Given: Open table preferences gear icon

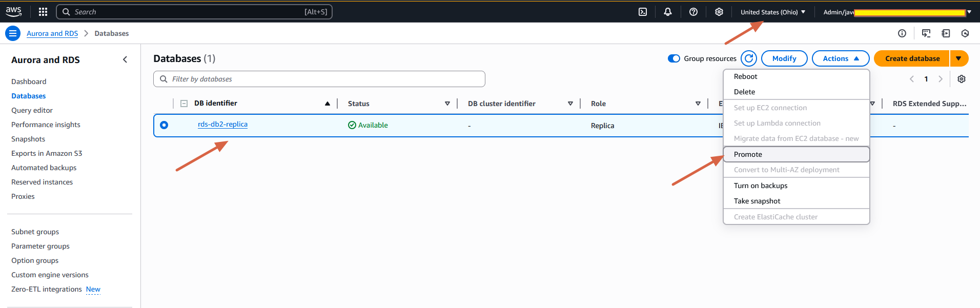Looking at the screenshot, I should [x=962, y=79].
